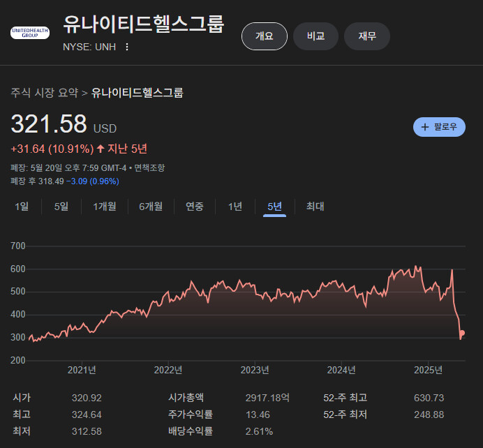Select the 5년 chart range
The width and height of the screenshot is (483, 448).
274,207
